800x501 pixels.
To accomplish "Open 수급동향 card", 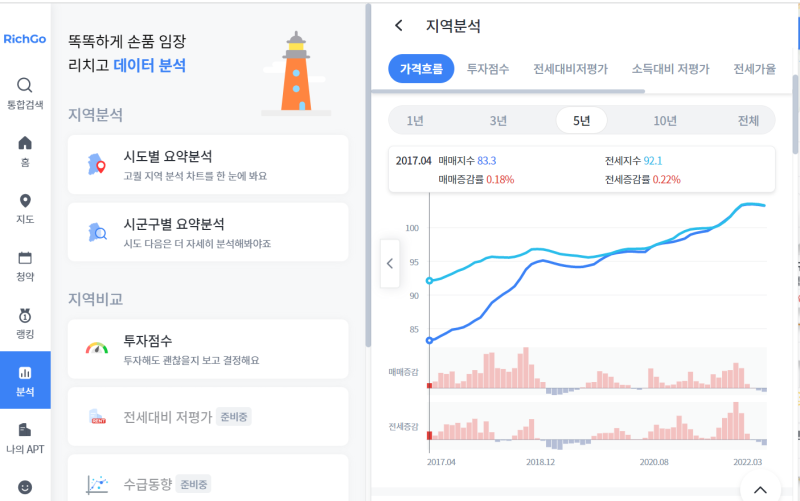I will click(208, 479).
